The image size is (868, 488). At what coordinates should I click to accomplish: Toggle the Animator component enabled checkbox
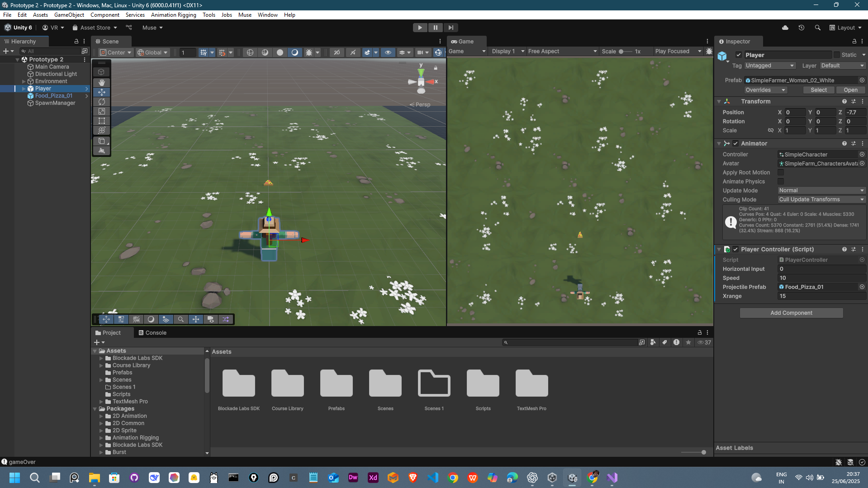click(x=735, y=143)
